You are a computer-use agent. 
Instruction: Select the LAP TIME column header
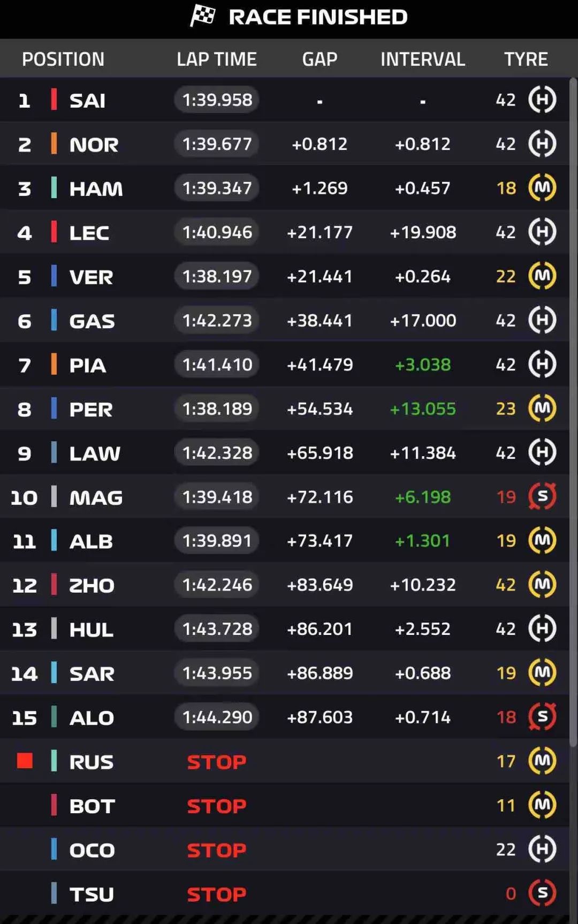coord(217,59)
